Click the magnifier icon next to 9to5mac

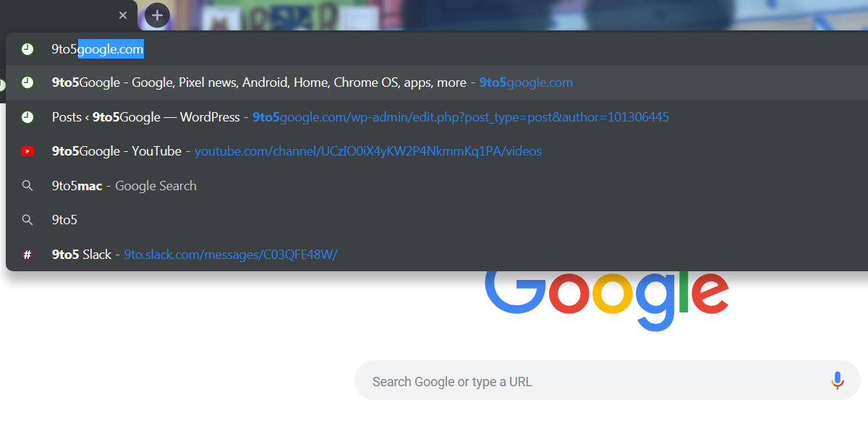click(x=27, y=186)
